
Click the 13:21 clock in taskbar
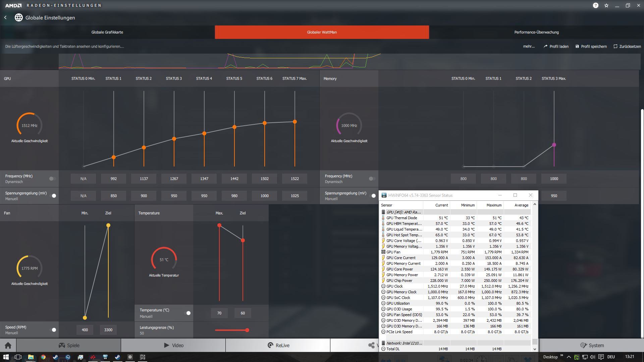pyautogui.click(x=630, y=357)
